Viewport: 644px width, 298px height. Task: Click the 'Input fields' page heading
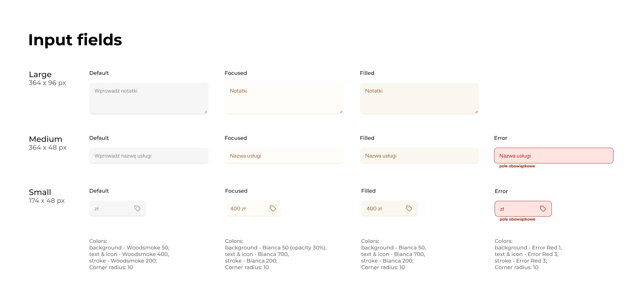coord(75,40)
